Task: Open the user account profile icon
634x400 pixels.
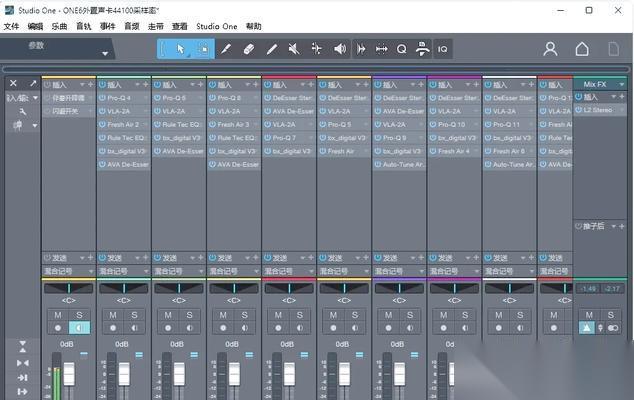Action: pos(550,49)
